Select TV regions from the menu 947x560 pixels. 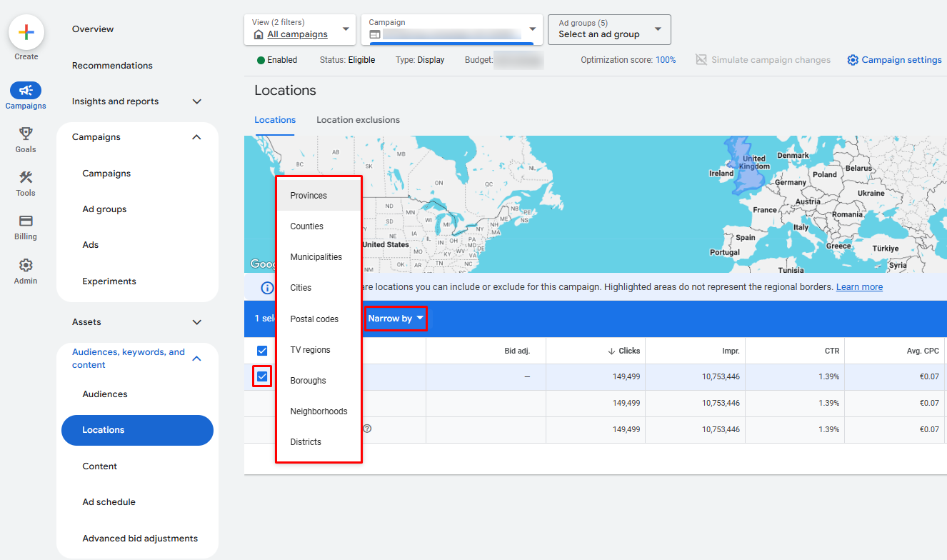tap(319, 350)
